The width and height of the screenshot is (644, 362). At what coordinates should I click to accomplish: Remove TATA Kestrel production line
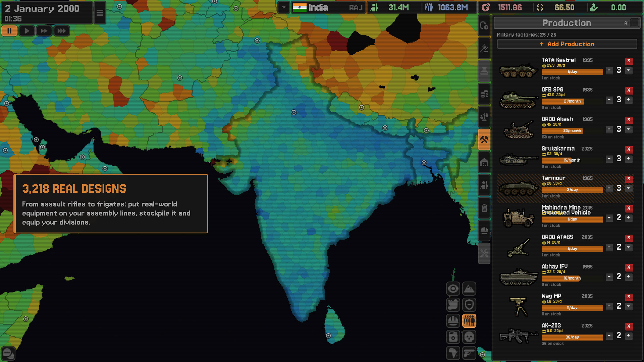(629, 61)
